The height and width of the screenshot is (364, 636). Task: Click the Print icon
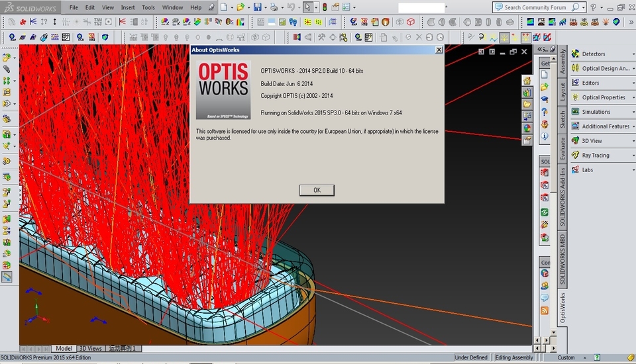click(x=274, y=7)
